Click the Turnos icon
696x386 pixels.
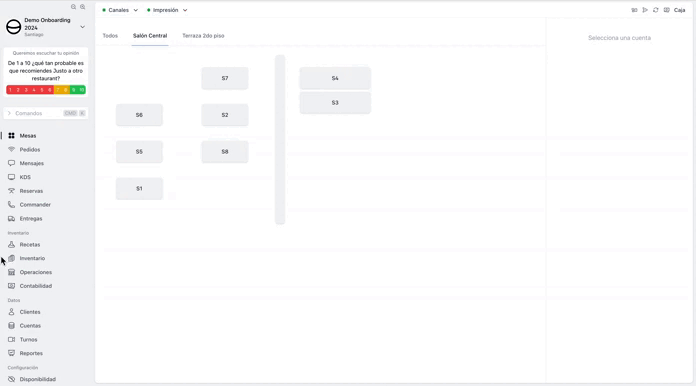tap(12, 339)
